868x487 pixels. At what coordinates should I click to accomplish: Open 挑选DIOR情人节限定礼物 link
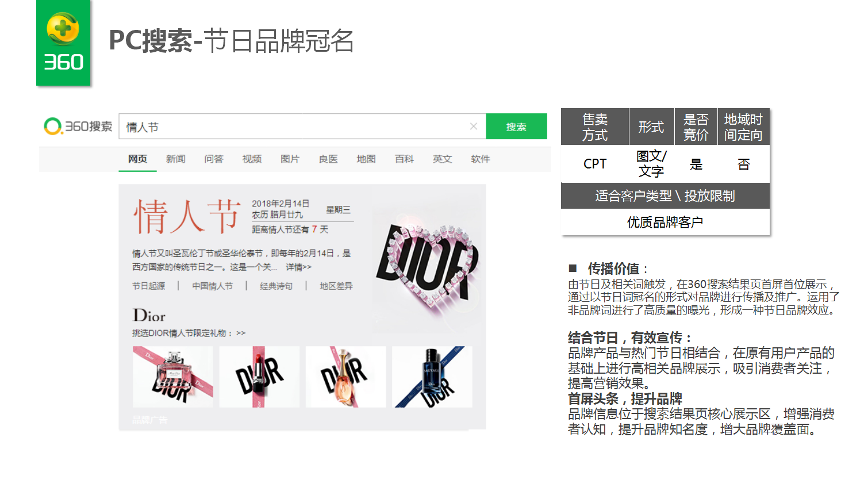189,333
